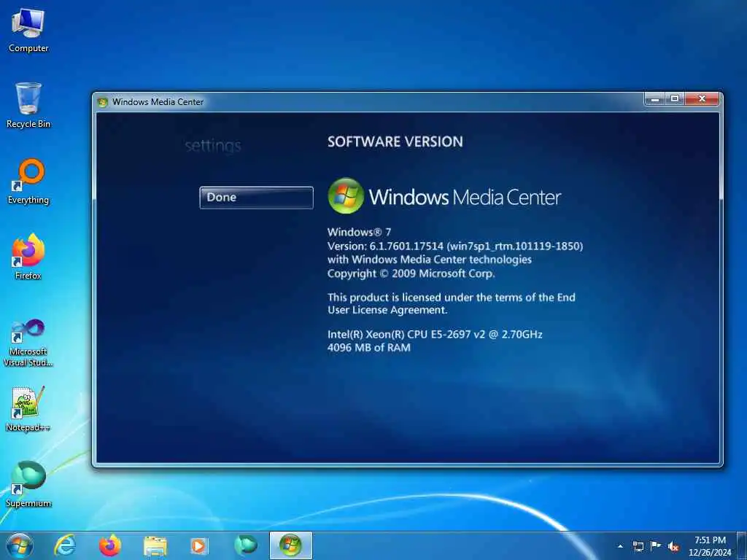Click the Windows® 7 text line
This screenshot has width=747, height=560.
point(359,233)
